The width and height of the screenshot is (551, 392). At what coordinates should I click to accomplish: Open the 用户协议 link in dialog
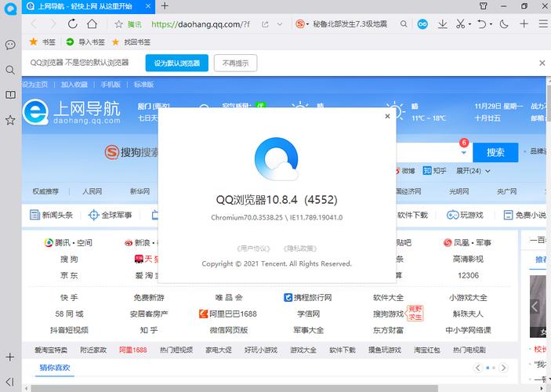pyautogui.click(x=253, y=249)
